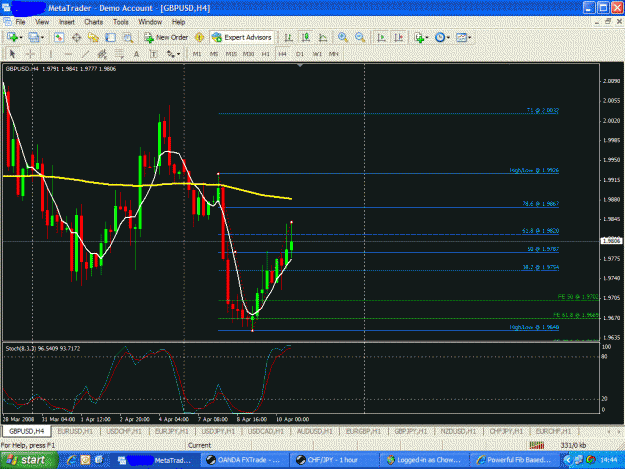Switch to M15 timeframe
This screenshot has height=469, width=625.
231,54
